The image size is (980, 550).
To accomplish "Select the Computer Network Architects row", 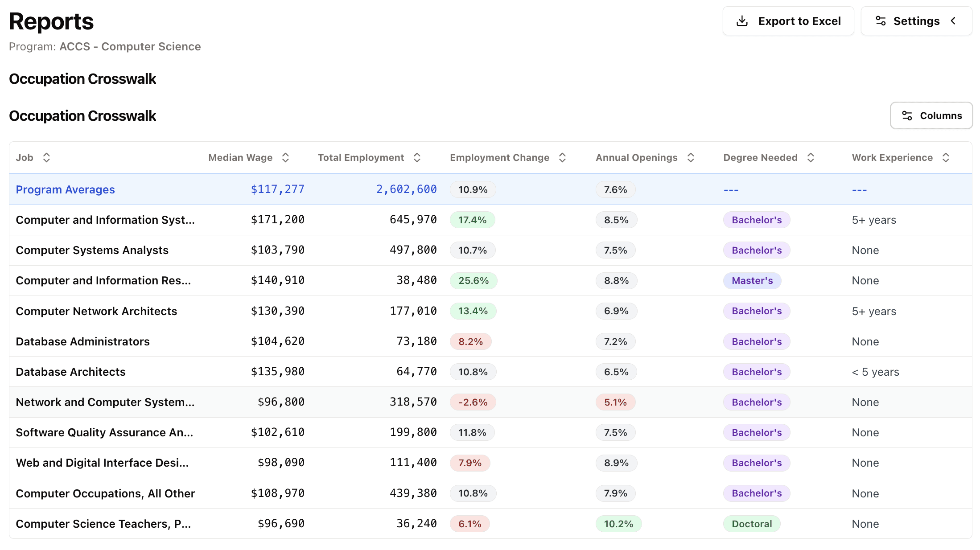I will point(96,311).
